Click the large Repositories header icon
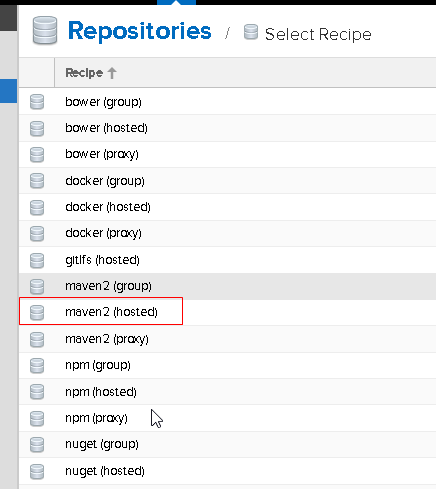Viewport: 436px width, 489px height. tap(45, 30)
